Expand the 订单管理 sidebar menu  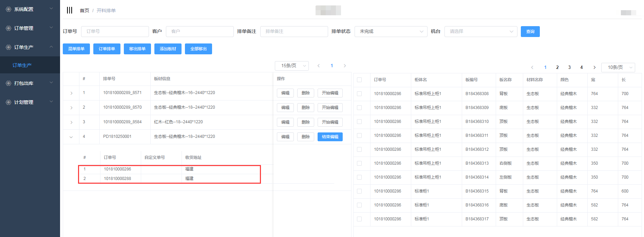pos(30,28)
